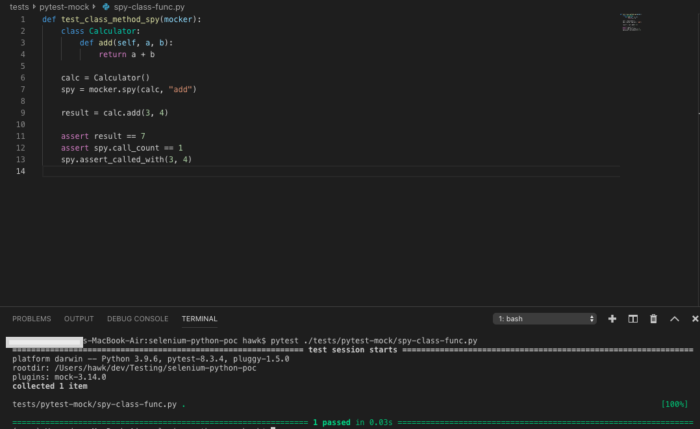The width and height of the screenshot is (700, 429).
Task: Switch to the PROBLEMS tab
Action: point(31,319)
